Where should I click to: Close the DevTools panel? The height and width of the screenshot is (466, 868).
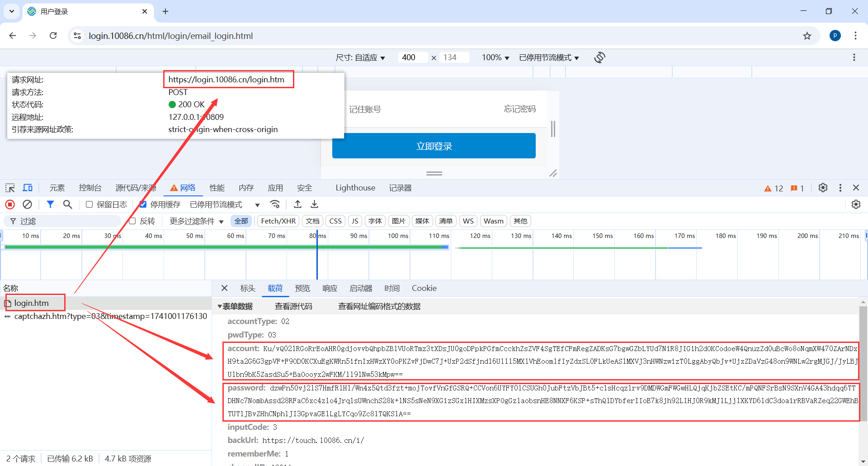[856, 188]
